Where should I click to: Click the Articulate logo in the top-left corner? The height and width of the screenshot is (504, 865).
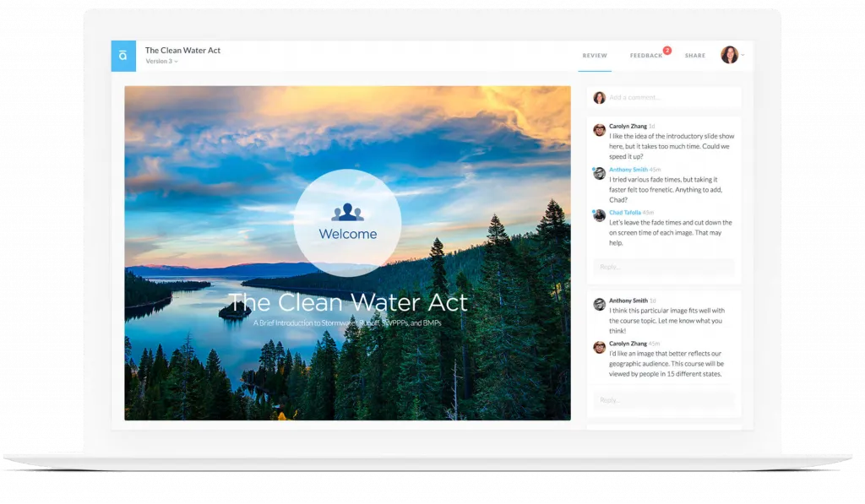tap(123, 56)
